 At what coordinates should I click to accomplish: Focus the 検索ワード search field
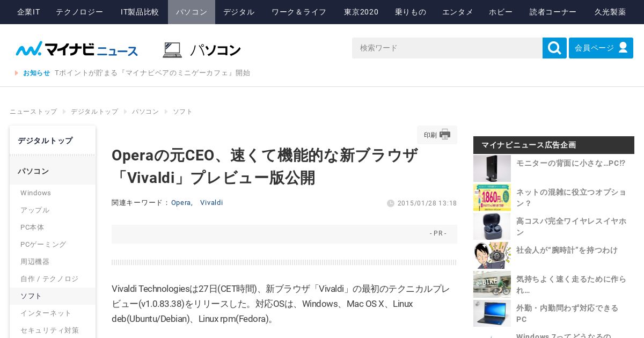point(447,48)
